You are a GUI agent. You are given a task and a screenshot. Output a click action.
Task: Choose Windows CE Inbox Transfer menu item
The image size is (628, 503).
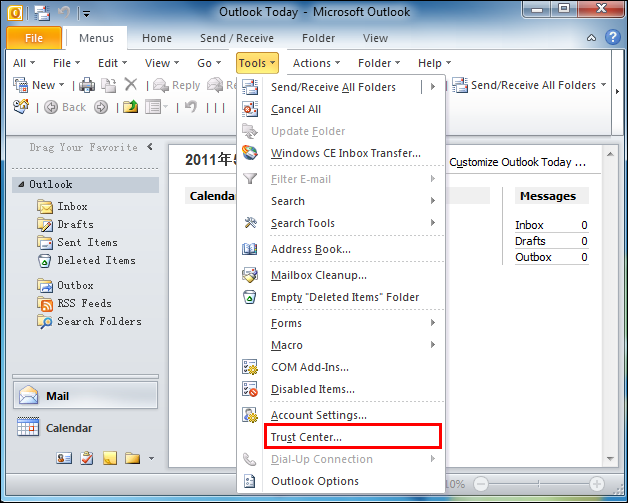pos(341,153)
